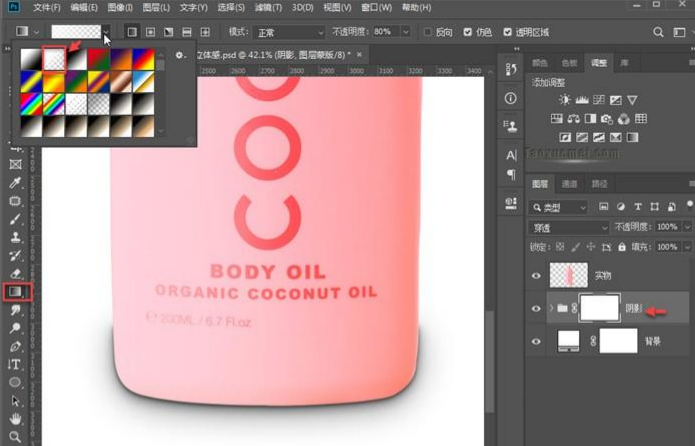The image size is (695, 446).
Task: Open the layer 不透明度 100% dropdown arrow
Action: coord(687,227)
